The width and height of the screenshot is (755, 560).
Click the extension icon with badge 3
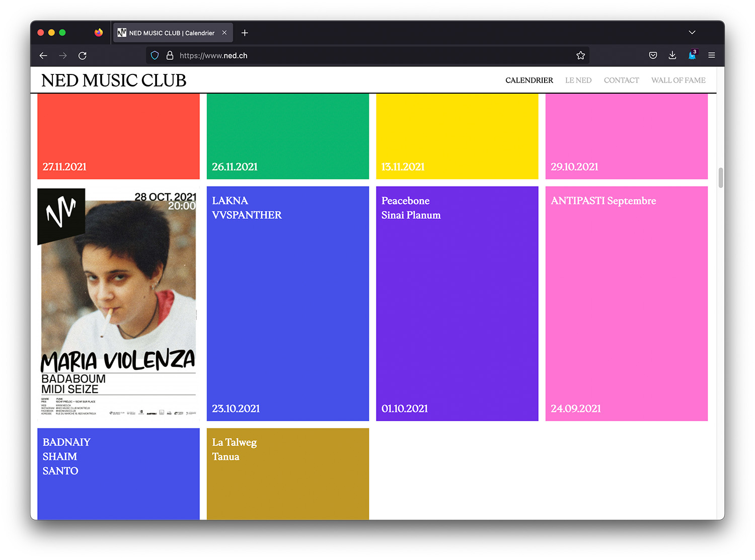pos(692,55)
